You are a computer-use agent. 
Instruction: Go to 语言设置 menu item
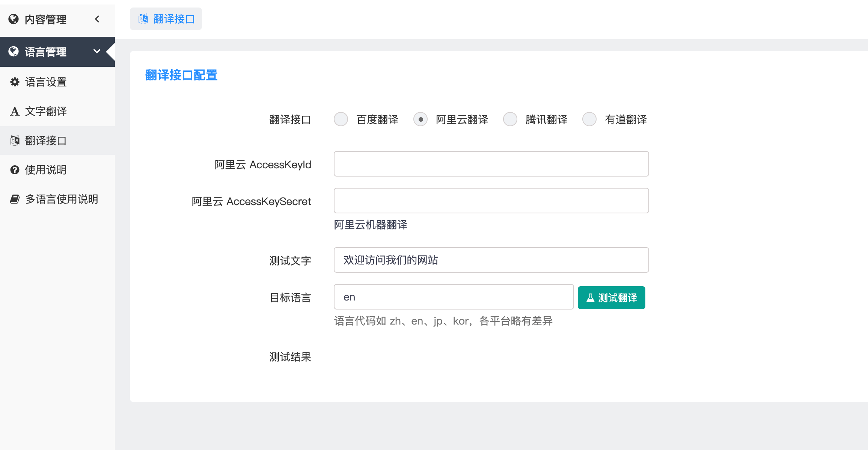57,82
